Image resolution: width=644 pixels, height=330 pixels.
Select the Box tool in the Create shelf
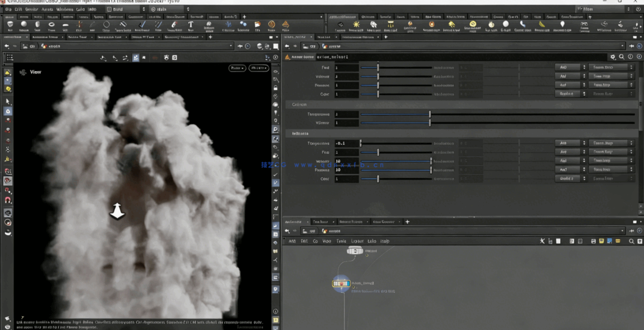[x=10, y=26]
